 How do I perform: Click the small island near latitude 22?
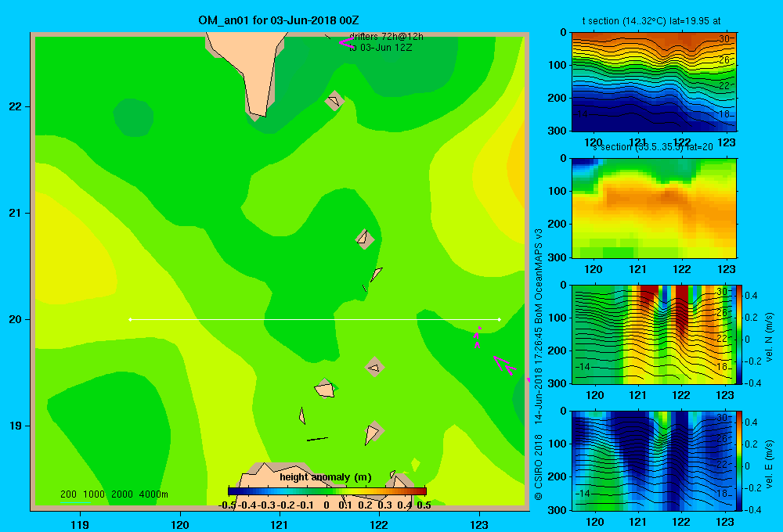tap(334, 101)
